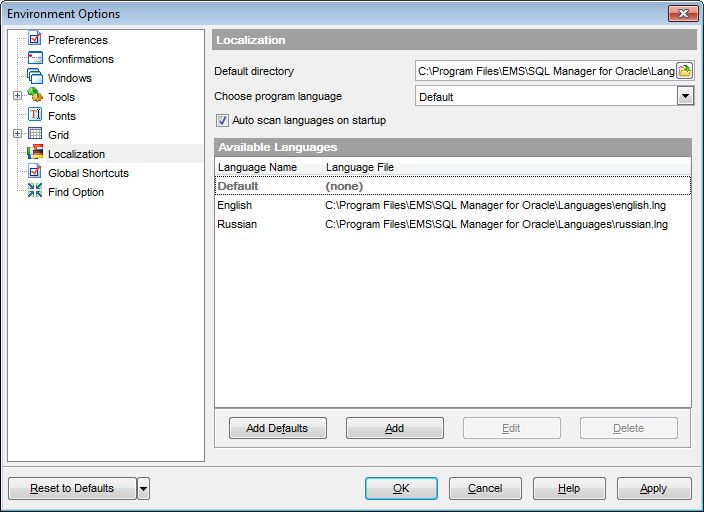This screenshot has width=704, height=512.
Task: Click the Confirmations icon in sidebar
Action: [x=35, y=59]
